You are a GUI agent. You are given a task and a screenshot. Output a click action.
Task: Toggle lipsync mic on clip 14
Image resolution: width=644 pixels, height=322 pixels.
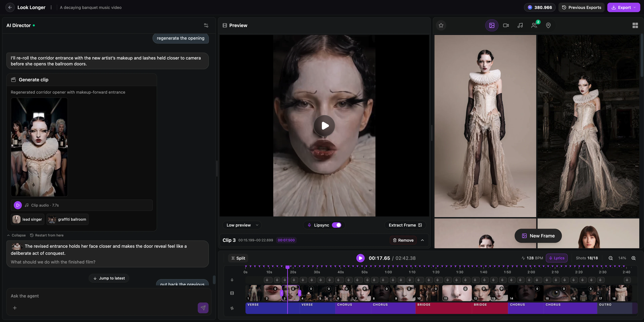tap(537, 289)
